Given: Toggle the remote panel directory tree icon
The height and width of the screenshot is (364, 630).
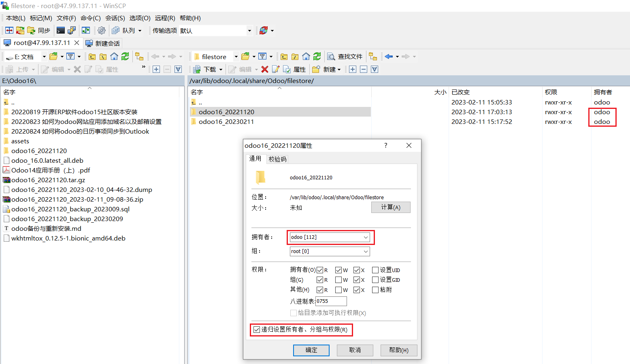Looking at the screenshot, I should point(373,57).
